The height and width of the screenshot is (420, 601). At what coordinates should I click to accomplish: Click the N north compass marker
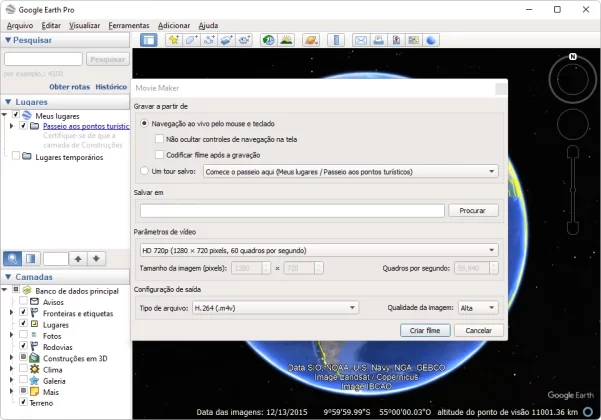coord(573,57)
